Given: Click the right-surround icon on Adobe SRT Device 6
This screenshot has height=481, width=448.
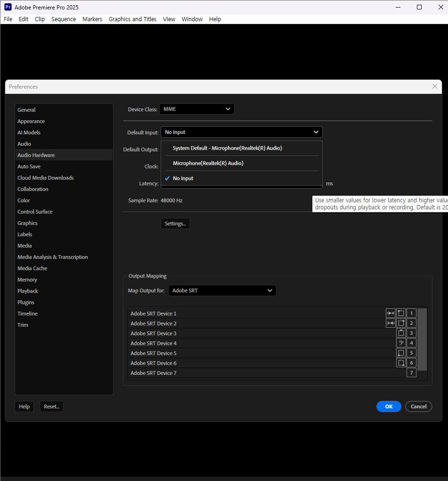Looking at the screenshot, I should 401,363.
